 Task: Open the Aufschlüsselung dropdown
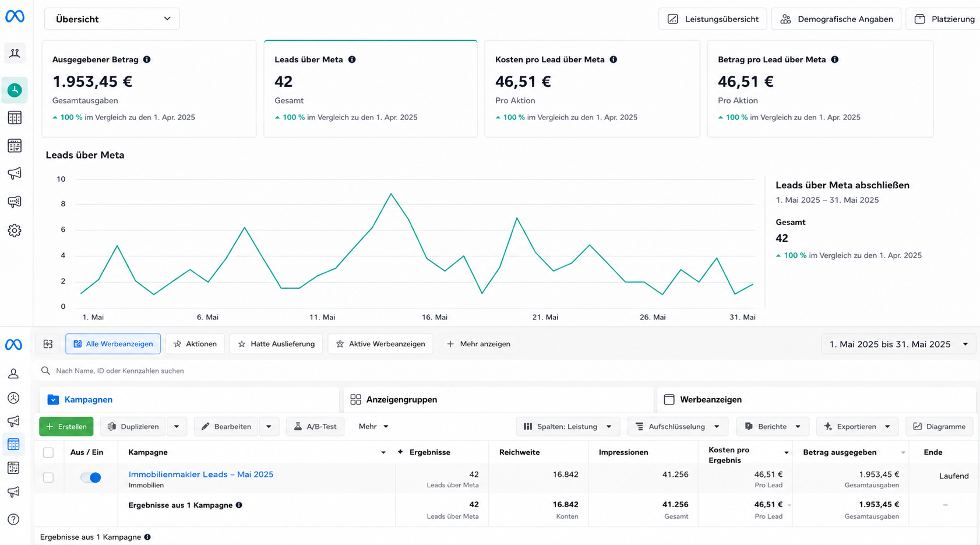pos(678,427)
